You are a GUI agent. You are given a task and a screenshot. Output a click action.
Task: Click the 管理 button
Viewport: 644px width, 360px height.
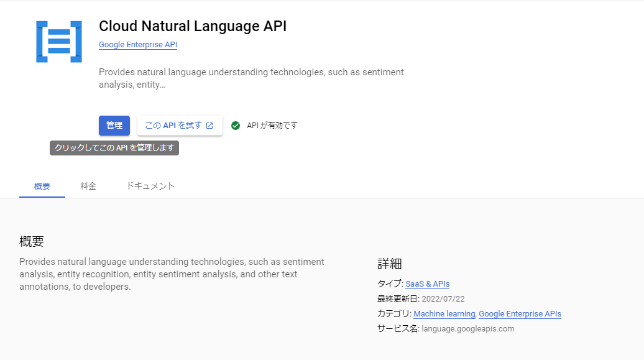click(x=114, y=125)
